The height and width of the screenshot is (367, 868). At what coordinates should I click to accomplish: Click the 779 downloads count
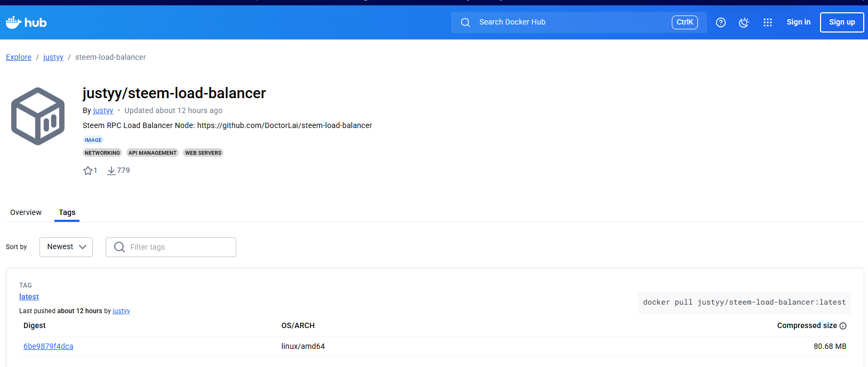tap(123, 170)
